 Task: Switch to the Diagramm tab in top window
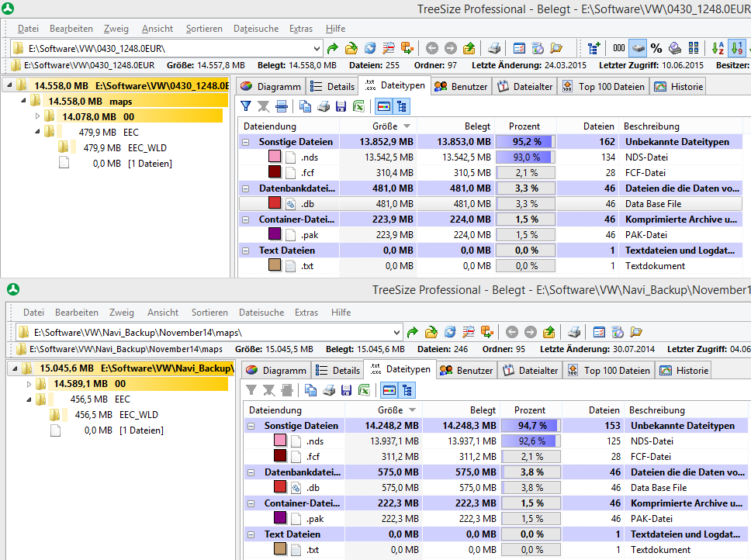click(272, 87)
